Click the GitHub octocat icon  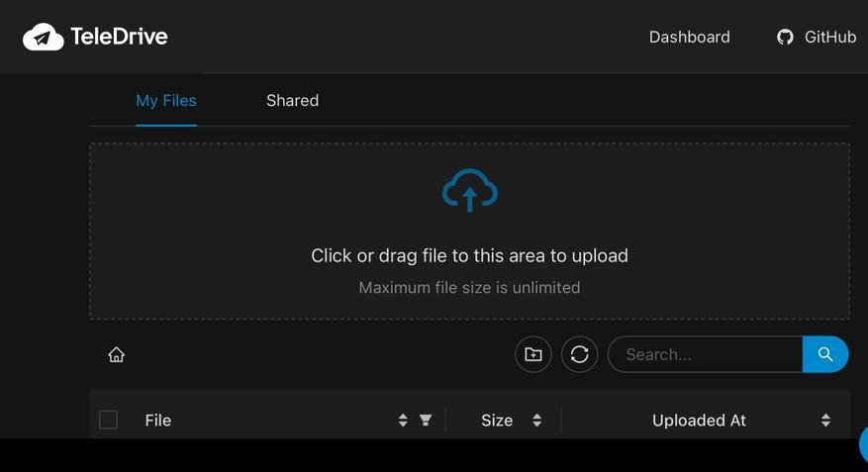tap(785, 37)
